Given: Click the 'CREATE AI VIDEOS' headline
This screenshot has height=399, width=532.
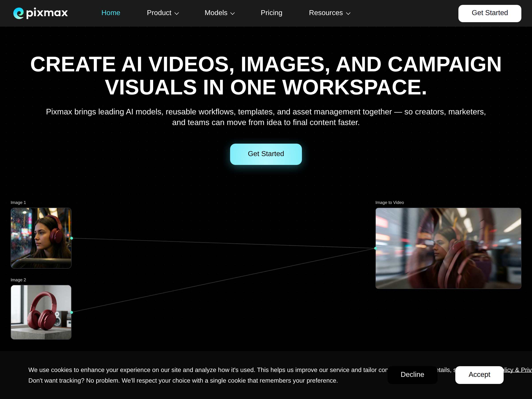Looking at the screenshot, I should (x=266, y=76).
